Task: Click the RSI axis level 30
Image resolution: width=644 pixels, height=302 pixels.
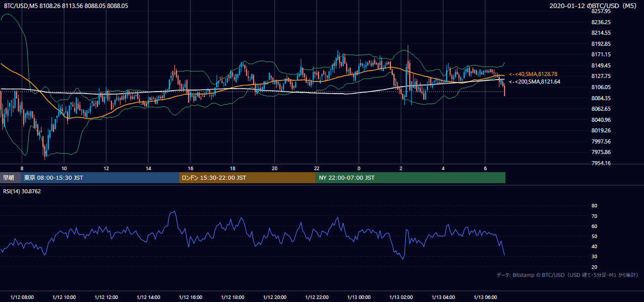Action: pos(594,257)
